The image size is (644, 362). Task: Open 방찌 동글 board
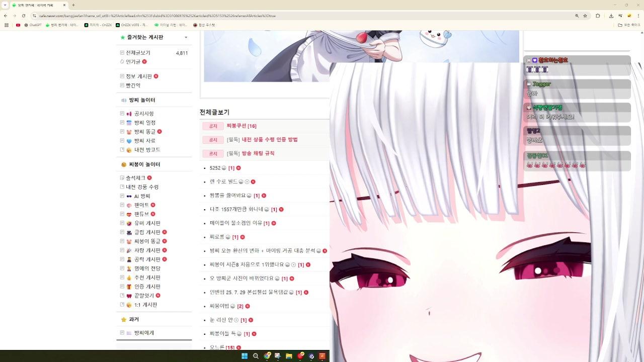[x=145, y=132]
